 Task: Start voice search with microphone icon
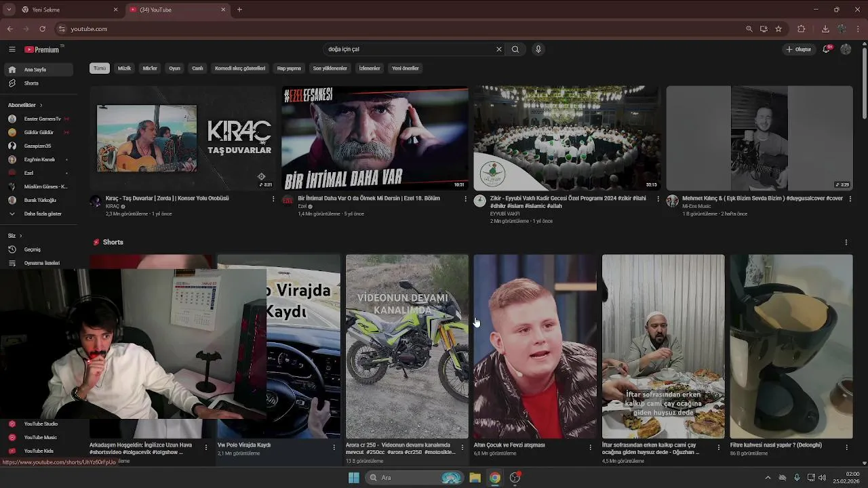[x=538, y=49]
